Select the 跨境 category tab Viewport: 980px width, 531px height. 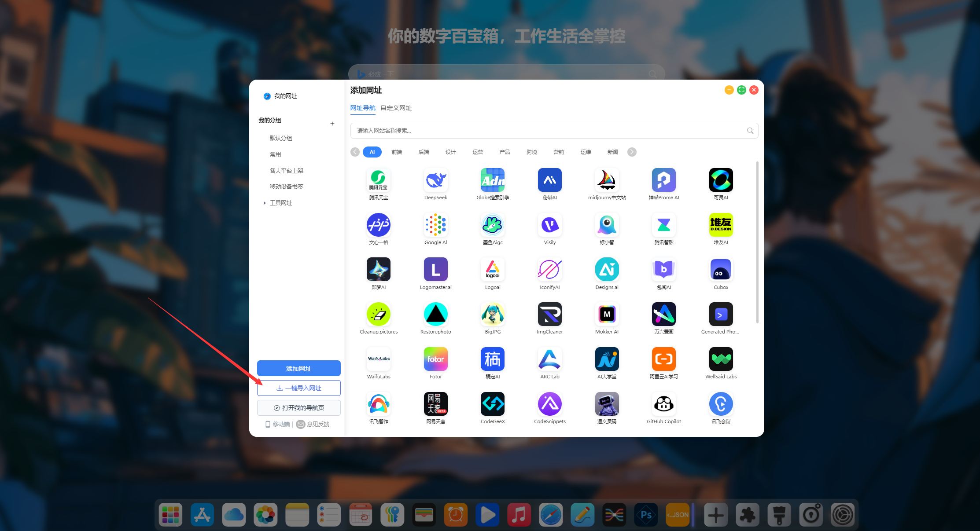[531, 152]
